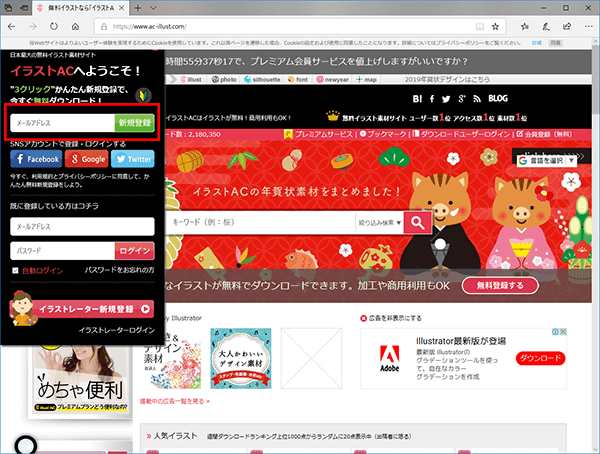
Task: Click the browser address bar URL
Action: (x=150, y=26)
